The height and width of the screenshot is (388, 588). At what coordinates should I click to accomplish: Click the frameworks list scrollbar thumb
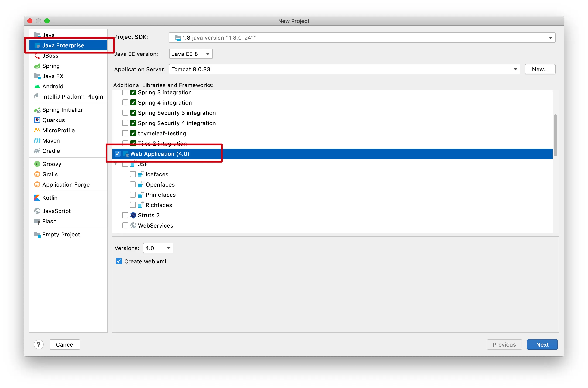click(x=556, y=135)
